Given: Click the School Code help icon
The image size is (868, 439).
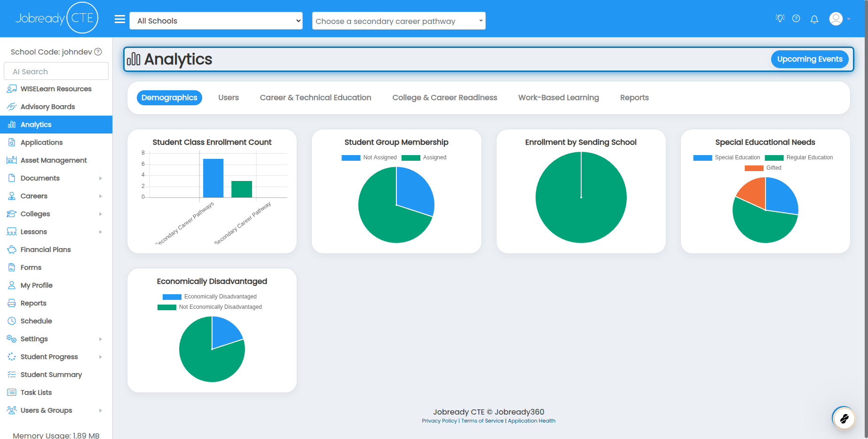Looking at the screenshot, I should [x=98, y=52].
